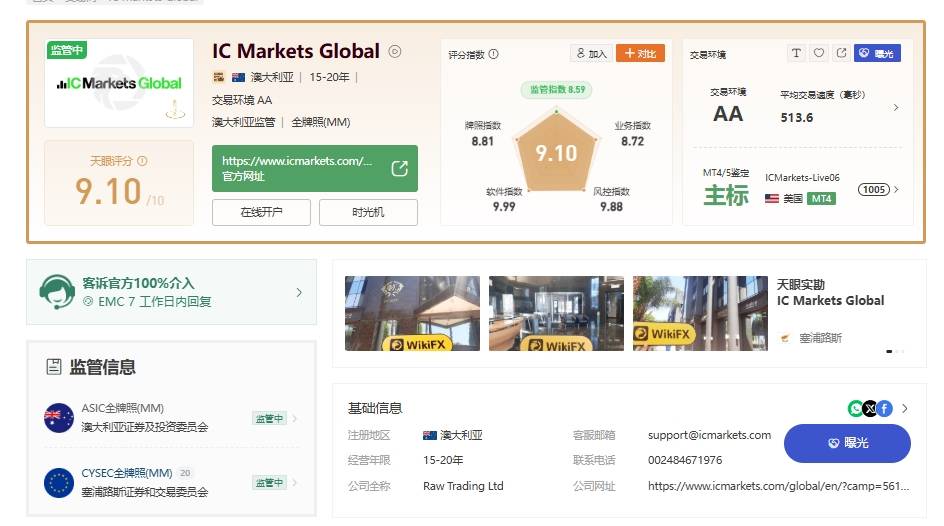This screenshot has width=944, height=526.
Task: Open the third WikiFX survey photo
Action: [700, 314]
